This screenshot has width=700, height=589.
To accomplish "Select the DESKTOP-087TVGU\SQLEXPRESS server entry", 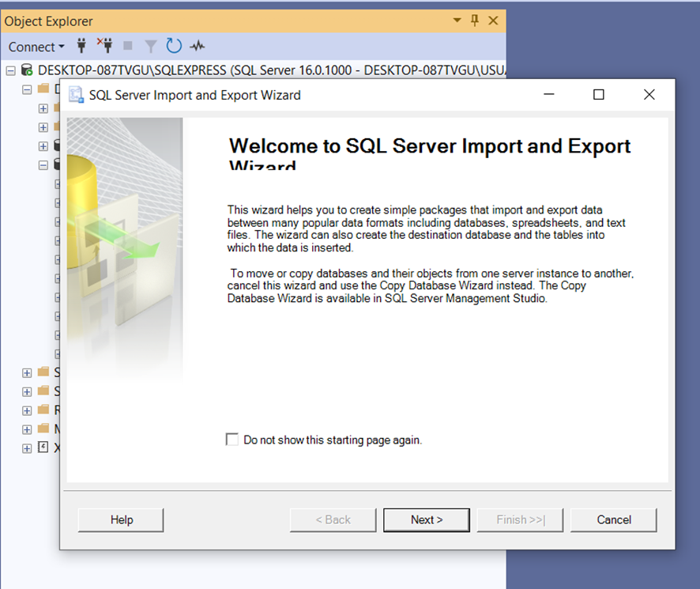I will (x=272, y=70).
